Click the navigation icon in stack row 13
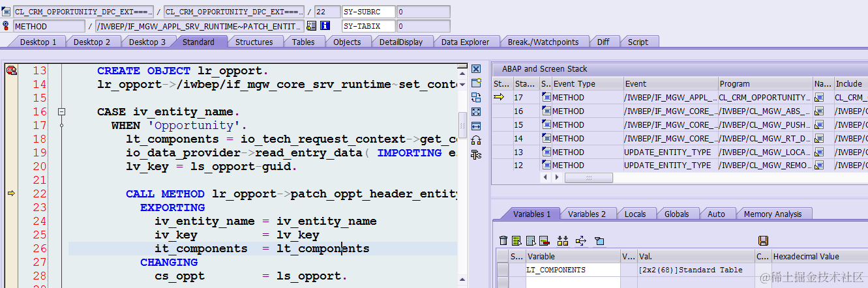The width and height of the screenshot is (868, 288). [819, 152]
